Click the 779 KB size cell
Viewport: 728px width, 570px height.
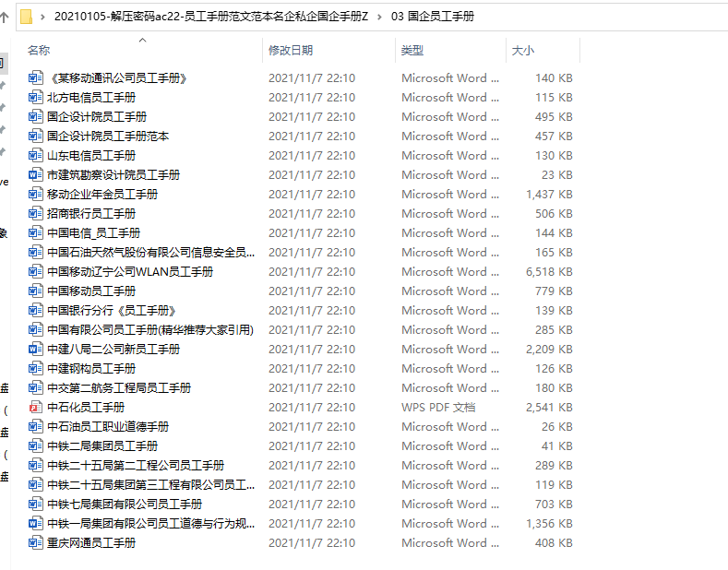pos(554,291)
